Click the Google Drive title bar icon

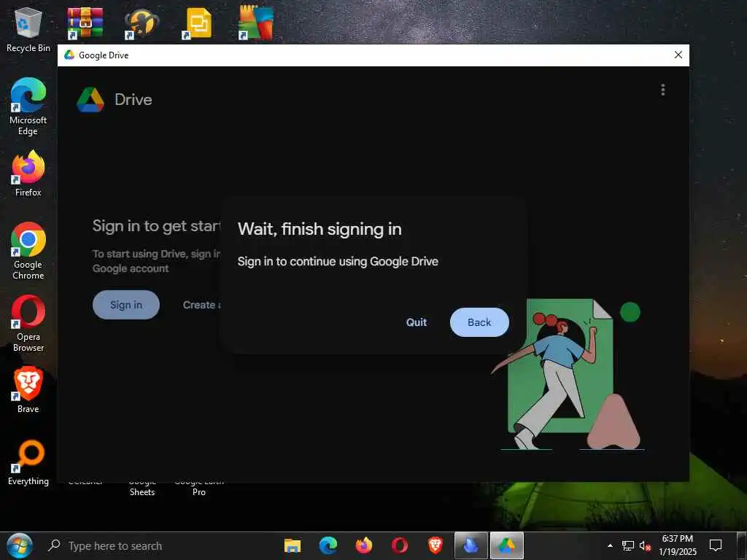click(x=69, y=55)
